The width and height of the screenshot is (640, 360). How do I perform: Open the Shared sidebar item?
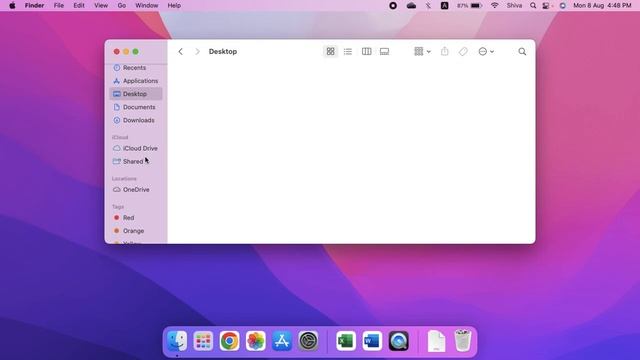136,161
